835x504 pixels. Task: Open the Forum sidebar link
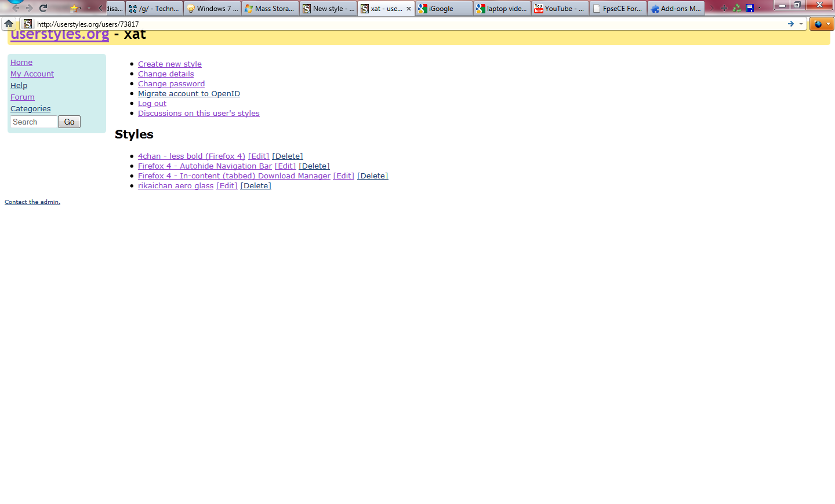tap(23, 97)
